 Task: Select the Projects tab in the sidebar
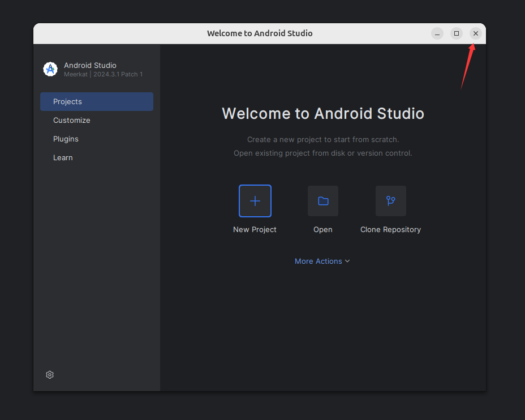96,102
